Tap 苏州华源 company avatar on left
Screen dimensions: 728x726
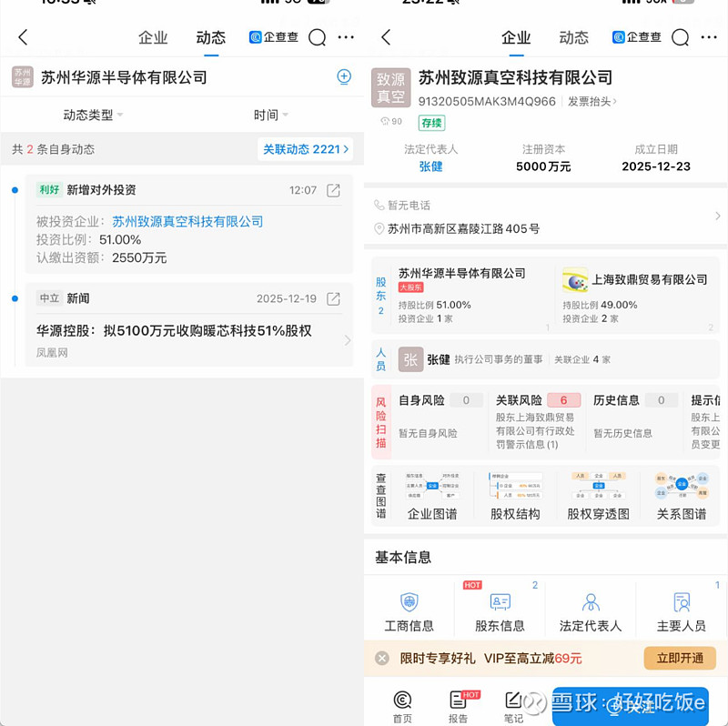pyautogui.click(x=22, y=77)
